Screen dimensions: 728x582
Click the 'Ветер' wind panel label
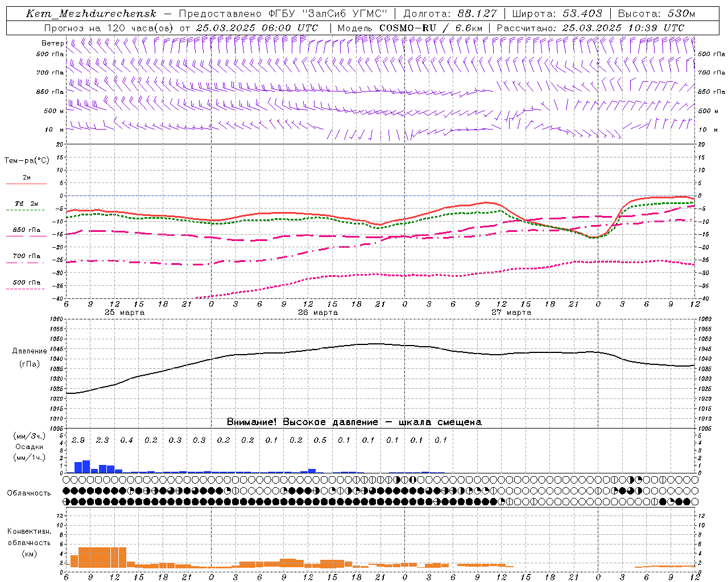52,43
